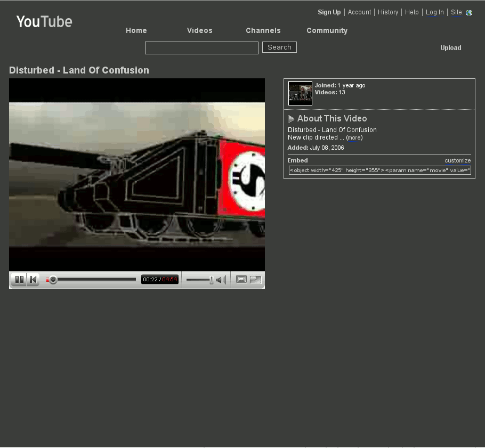The width and height of the screenshot is (485, 448).
Task: Open the History link
Action: [x=388, y=12]
